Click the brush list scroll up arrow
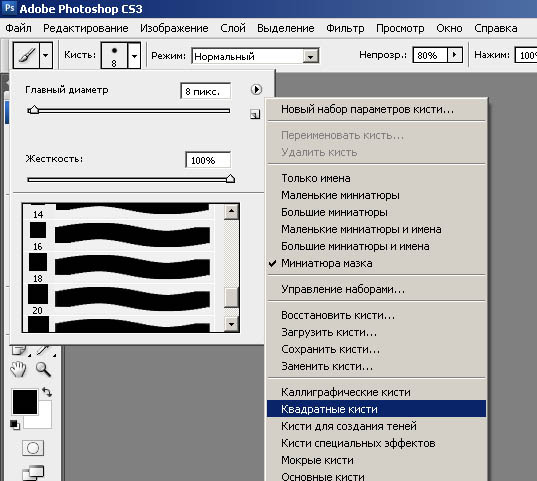Viewport: 537px width, 481px height. point(232,212)
